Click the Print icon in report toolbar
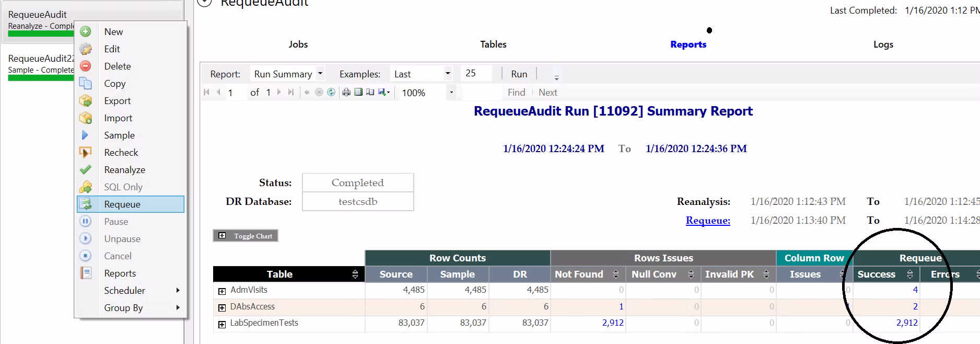 pyautogui.click(x=346, y=93)
